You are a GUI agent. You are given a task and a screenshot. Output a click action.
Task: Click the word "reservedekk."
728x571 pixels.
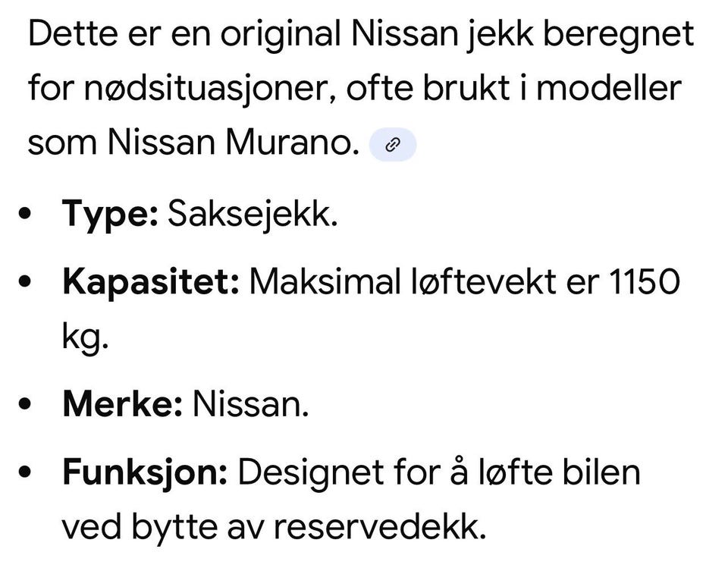tap(379, 527)
